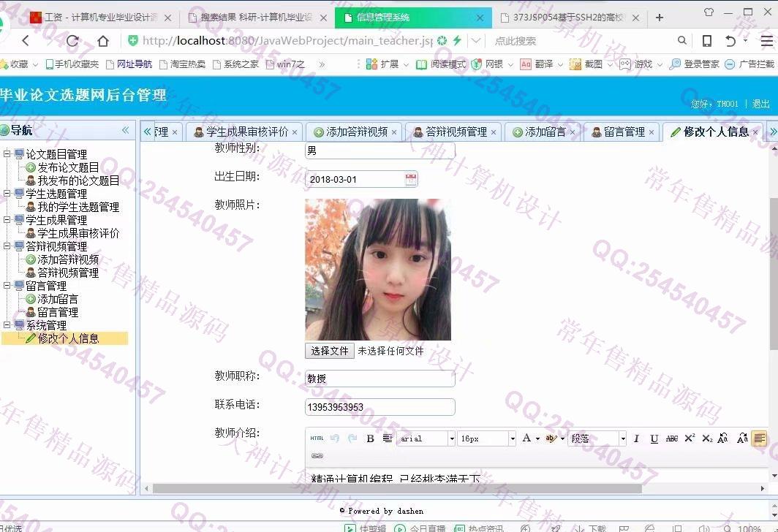Toggle HTML source view in the editor
Image resolution: width=778 pixels, height=532 pixels.
coord(317,438)
